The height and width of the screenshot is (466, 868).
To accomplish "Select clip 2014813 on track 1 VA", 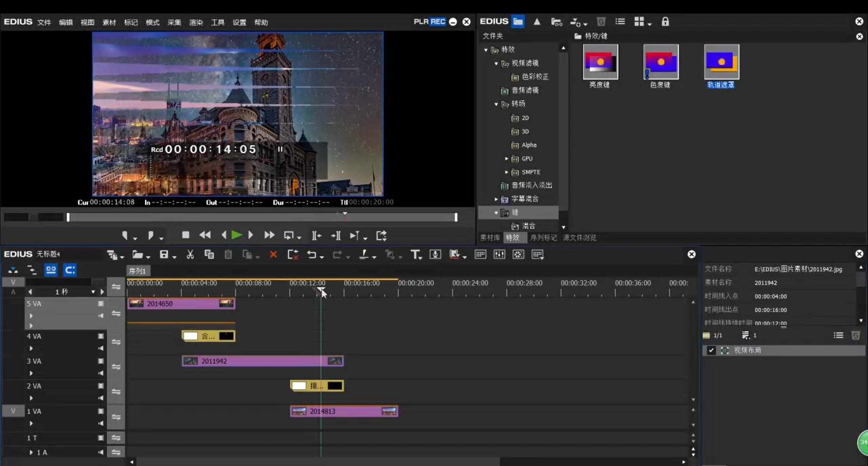I will 344,411.
